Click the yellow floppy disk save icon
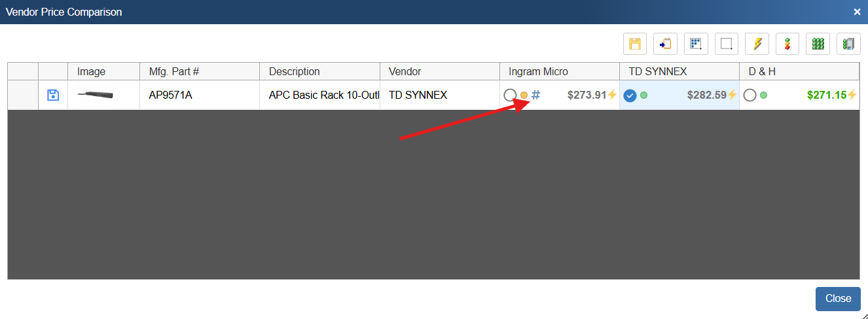The width and height of the screenshot is (868, 319). pos(634,44)
